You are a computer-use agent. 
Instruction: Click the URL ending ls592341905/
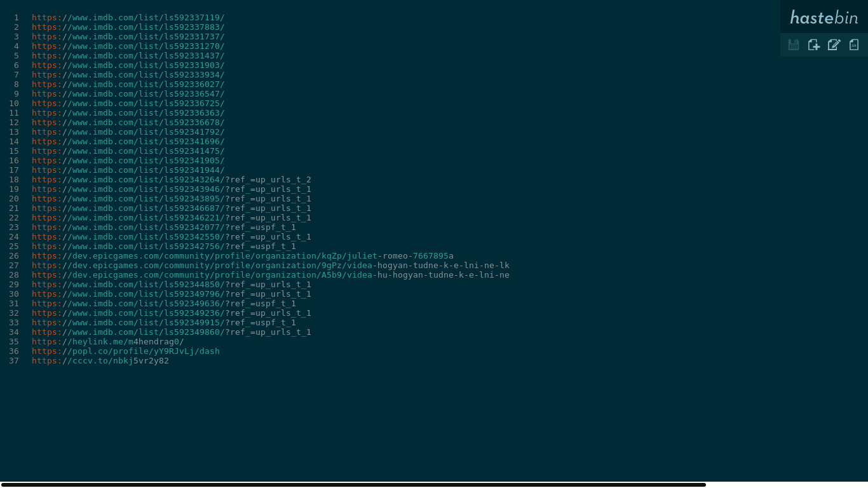[128, 161]
